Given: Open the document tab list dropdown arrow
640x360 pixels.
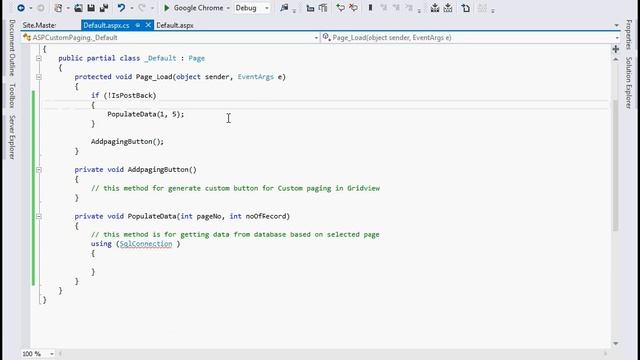Looking at the screenshot, I should (616, 25).
